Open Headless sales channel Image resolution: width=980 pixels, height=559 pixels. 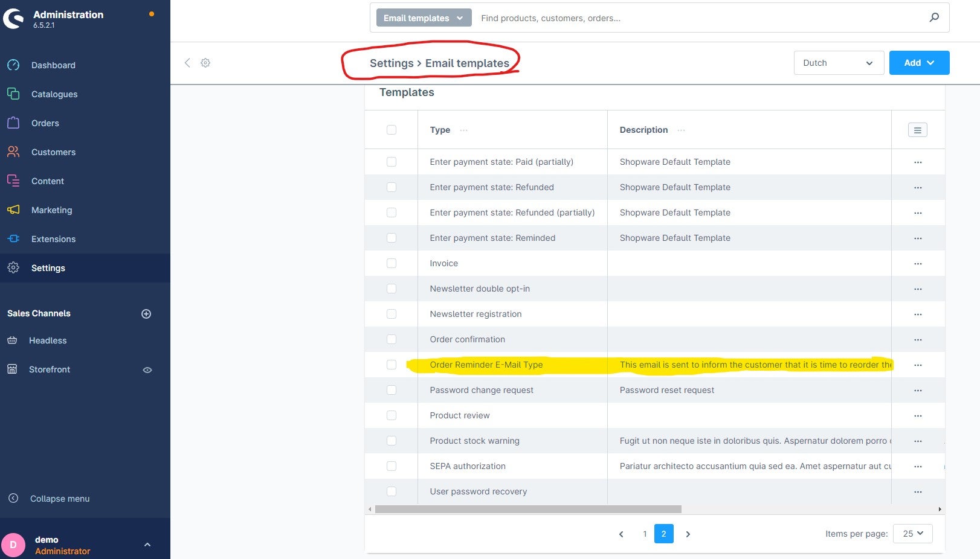48,340
